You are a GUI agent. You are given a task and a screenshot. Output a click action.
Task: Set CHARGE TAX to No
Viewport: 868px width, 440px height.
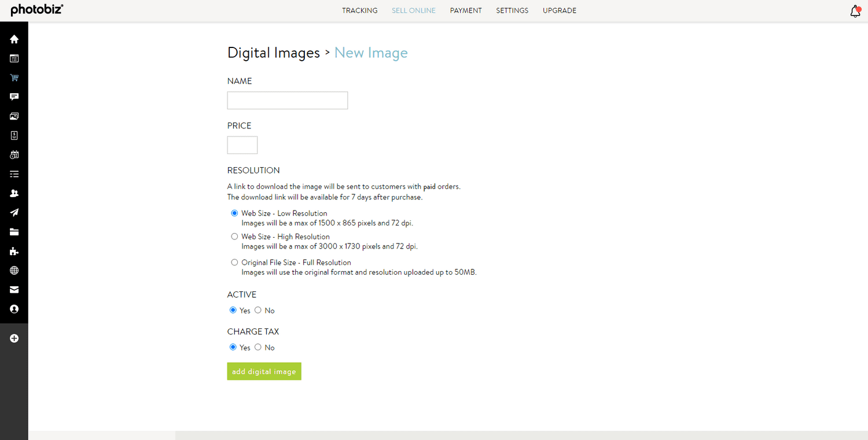(x=258, y=347)
